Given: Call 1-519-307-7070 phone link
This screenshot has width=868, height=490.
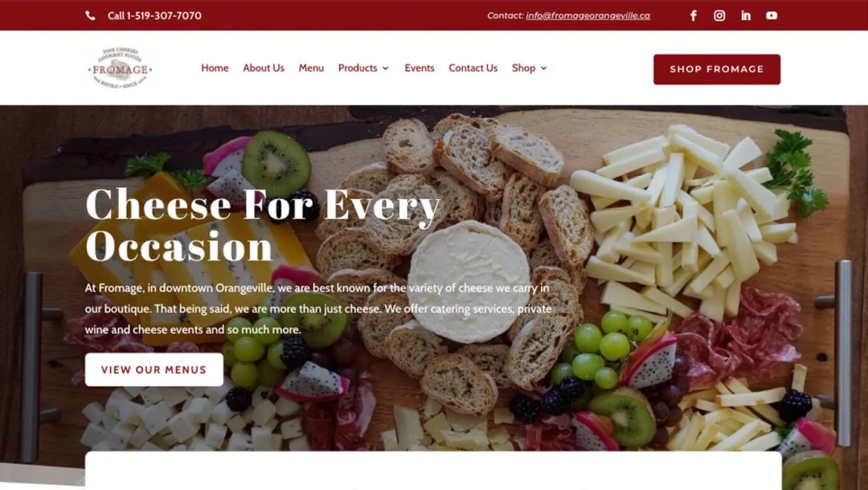Looking at the screenshot, I should click(154, 15).
